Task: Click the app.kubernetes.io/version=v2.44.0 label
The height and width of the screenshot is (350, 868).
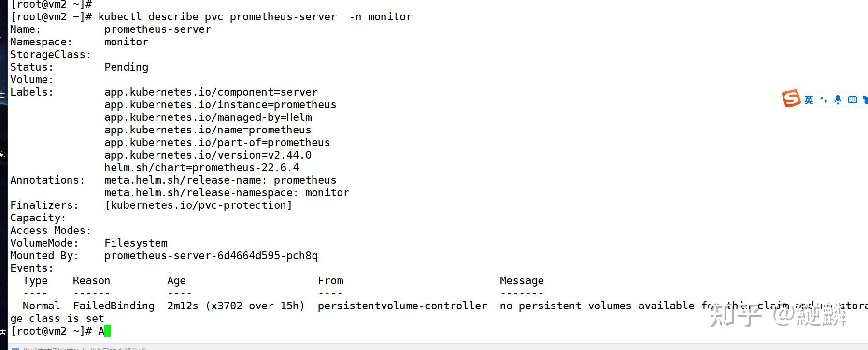Action: click(x=208, y=155)
